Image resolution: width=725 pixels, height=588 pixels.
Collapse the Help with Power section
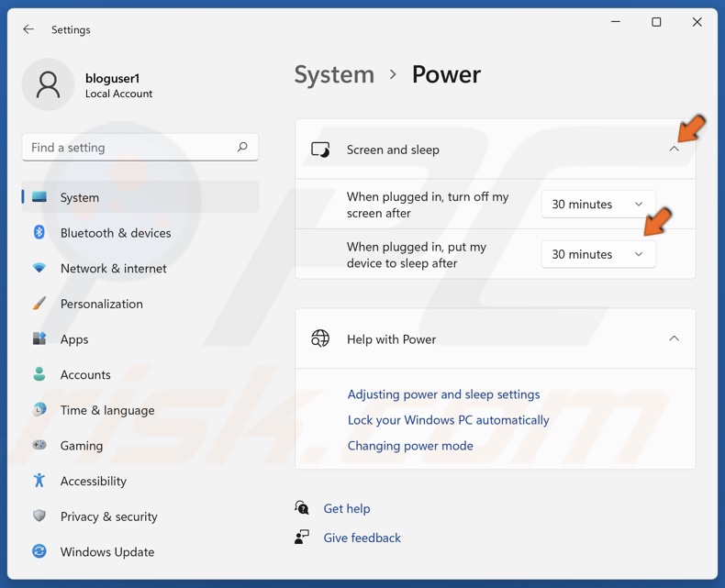pyautogui.click(x=674, y=338)
